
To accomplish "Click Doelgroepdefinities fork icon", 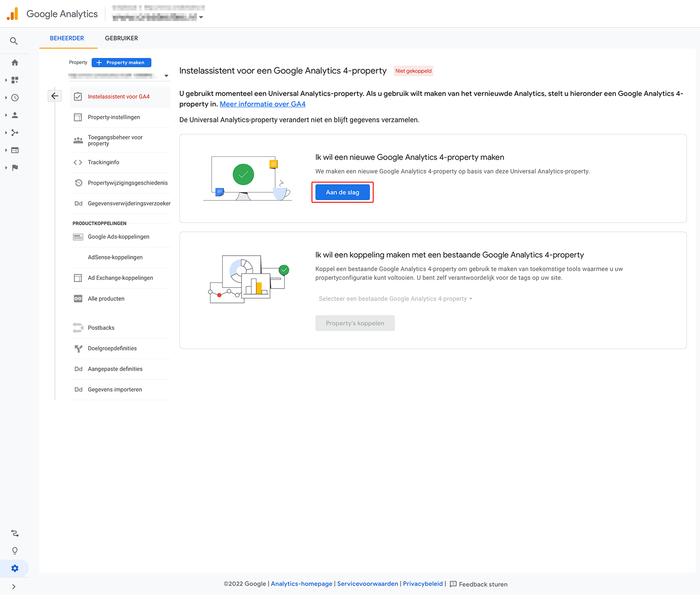I will [x=78, y=349].
